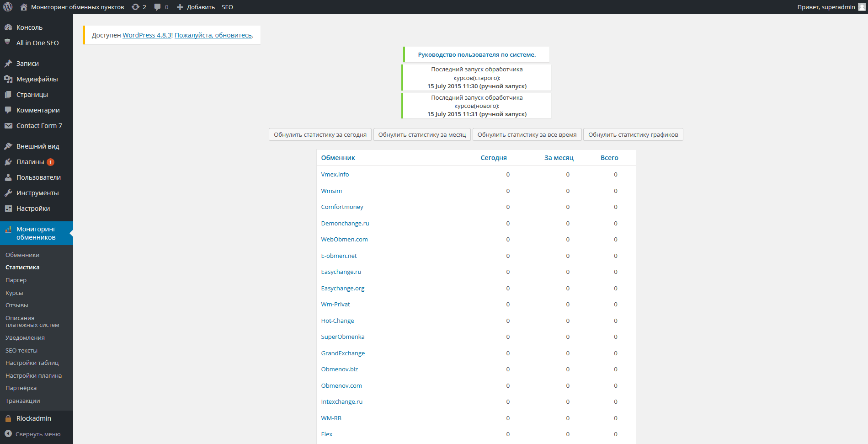The height and width of the screenshot is (444, 868).
Task: Click Обнулить статистику за сегодня button
Action: point(320,135)
